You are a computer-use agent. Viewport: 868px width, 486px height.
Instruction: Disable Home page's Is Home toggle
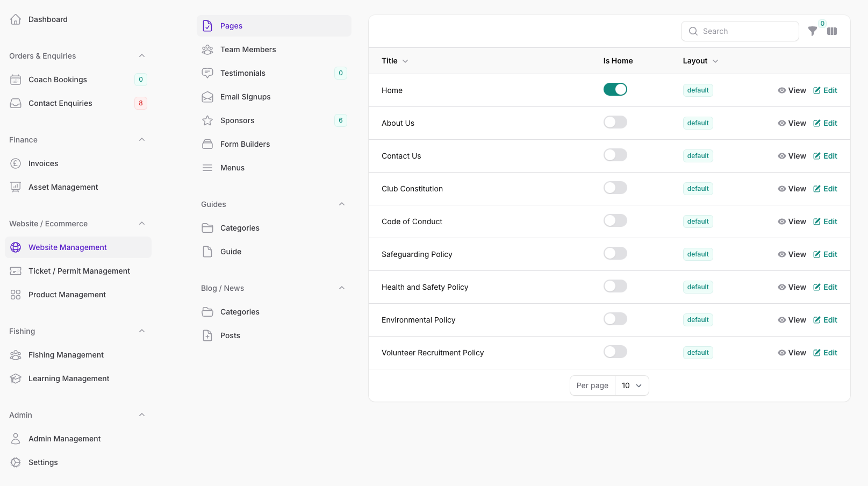[x=615, y=89]
